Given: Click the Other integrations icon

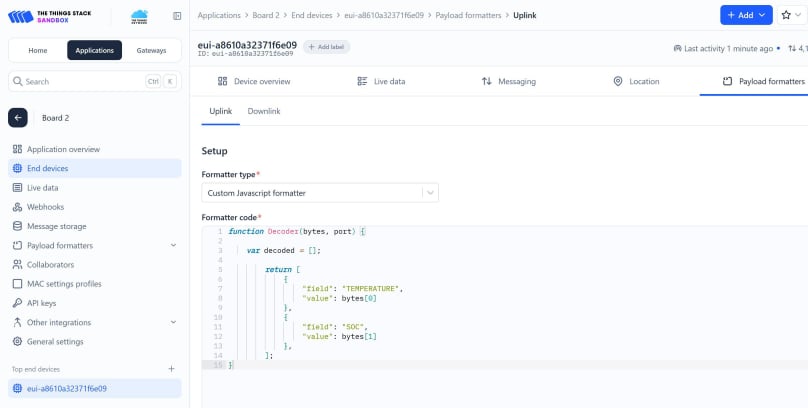Looking at the screenshot, I should coord(18,322).
